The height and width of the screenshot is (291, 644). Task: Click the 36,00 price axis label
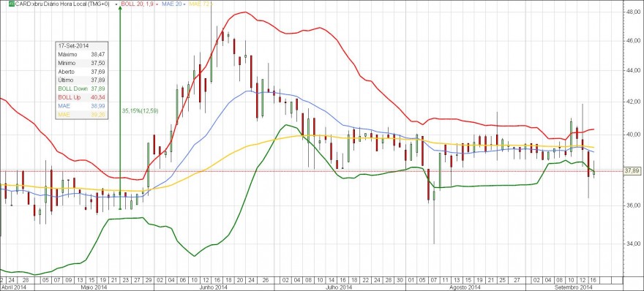click(632, 205)
